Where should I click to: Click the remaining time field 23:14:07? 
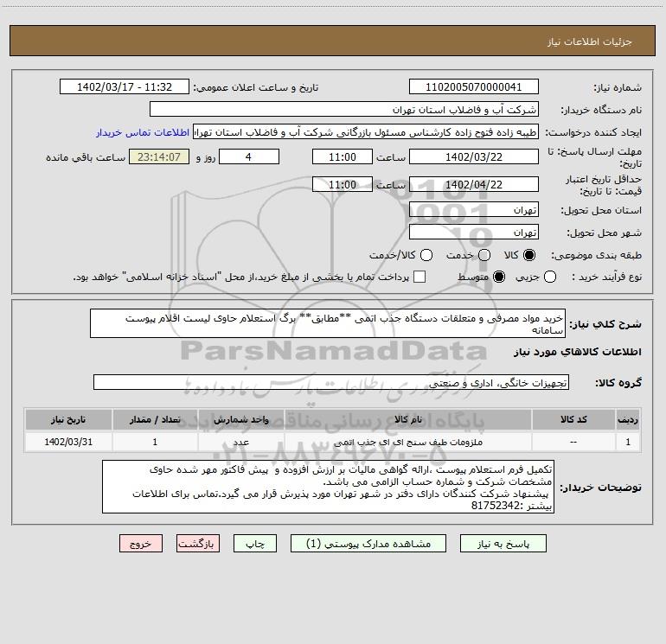[159, 157]
